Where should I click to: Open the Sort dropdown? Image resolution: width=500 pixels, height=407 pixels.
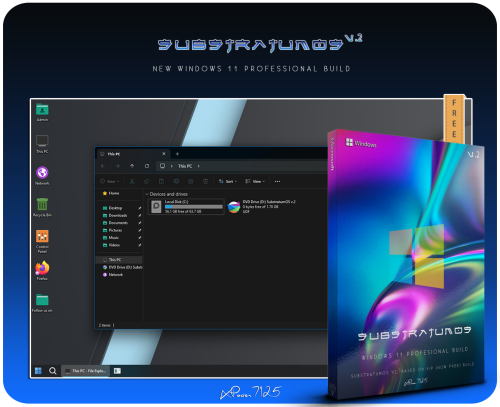click(228, 181)
